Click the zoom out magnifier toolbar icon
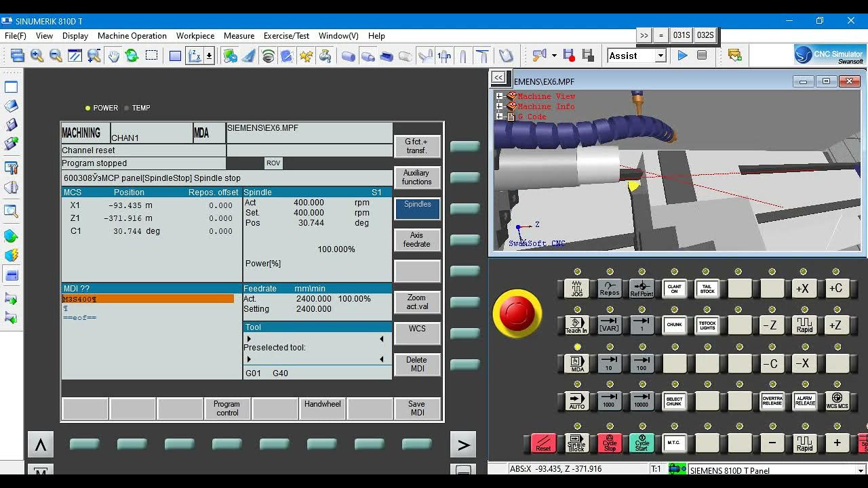This screenshot has width=868, height=488. pos(56,56)
